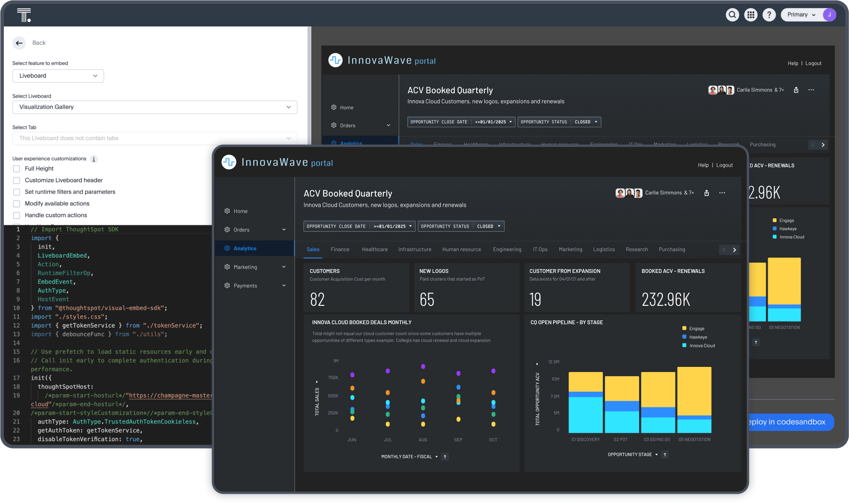Click the S1 Discovery stacked bar
Screen dimensions: 849x504
click(x=586, y=402)
